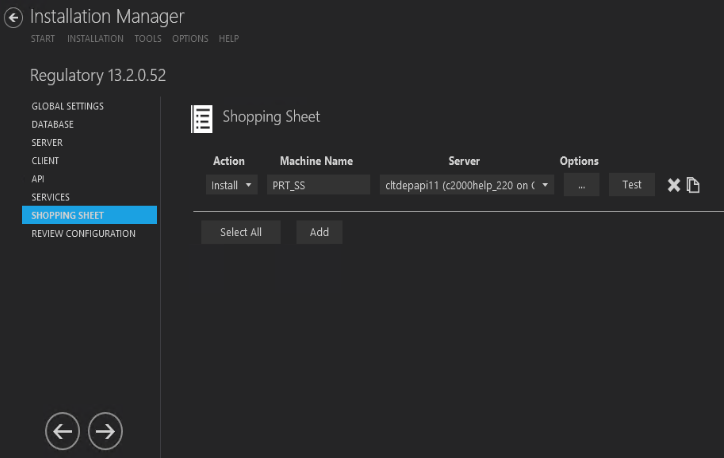
Task: Click the Action column header
Action: (x=229, y=161)
